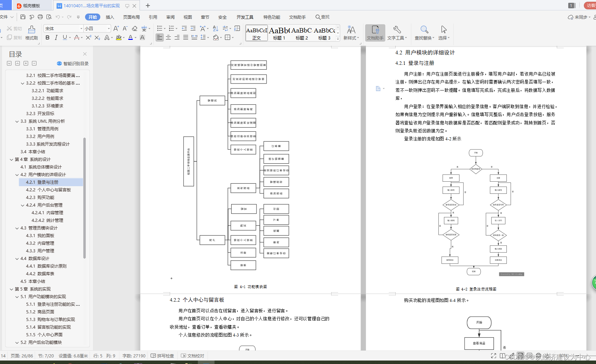This screenshot has height=364, width=596.
Task: Apply strikethrough text icon
Action: coord(76,37)
